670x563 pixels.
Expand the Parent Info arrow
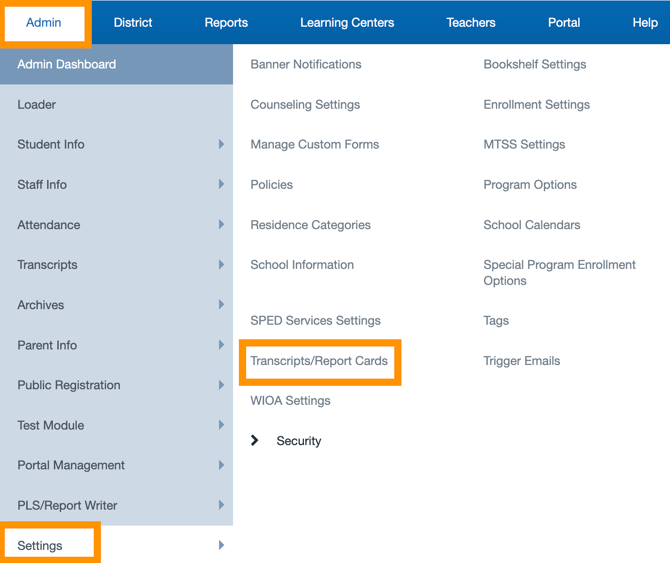click(221, 345)
